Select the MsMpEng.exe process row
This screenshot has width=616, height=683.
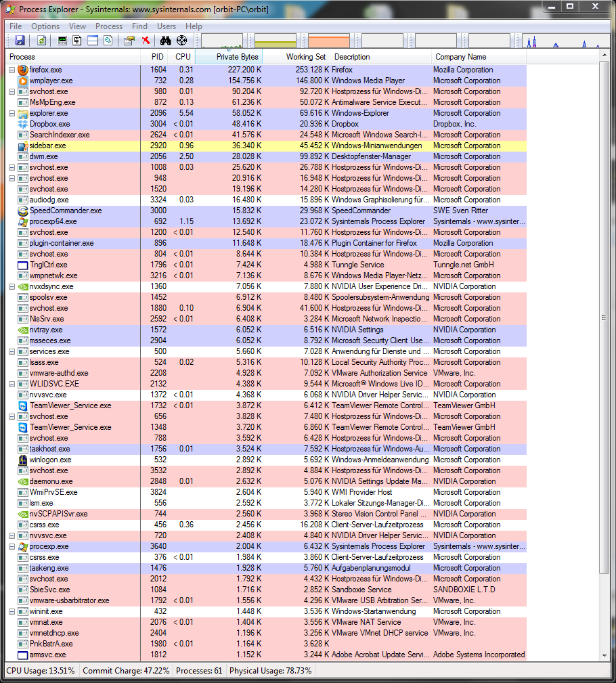point(266,102)
